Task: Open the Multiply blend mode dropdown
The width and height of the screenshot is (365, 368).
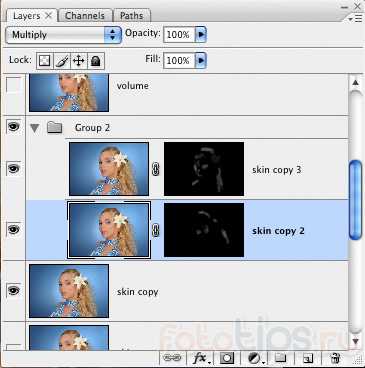Action: coord(63,35)
